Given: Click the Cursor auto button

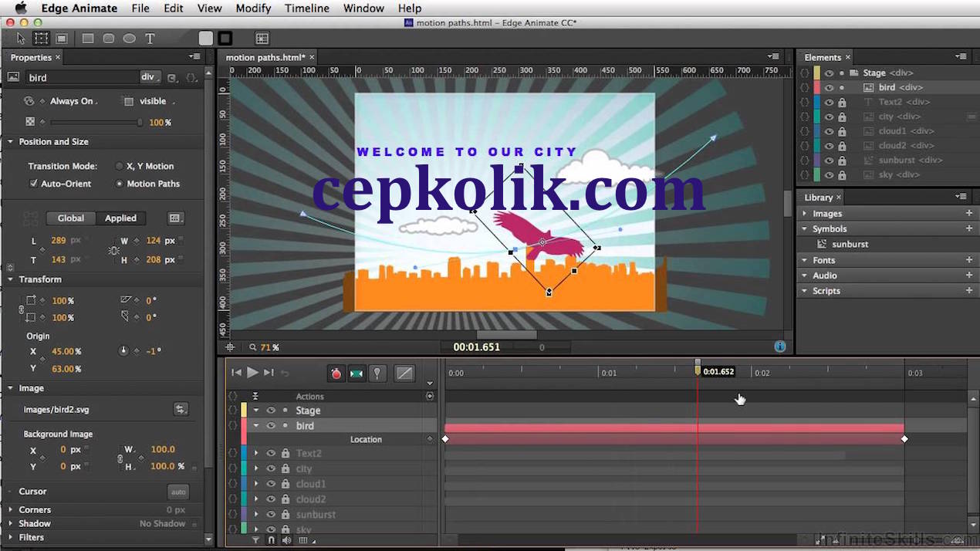Looking at the screenshot, I should tap(178, 492).
